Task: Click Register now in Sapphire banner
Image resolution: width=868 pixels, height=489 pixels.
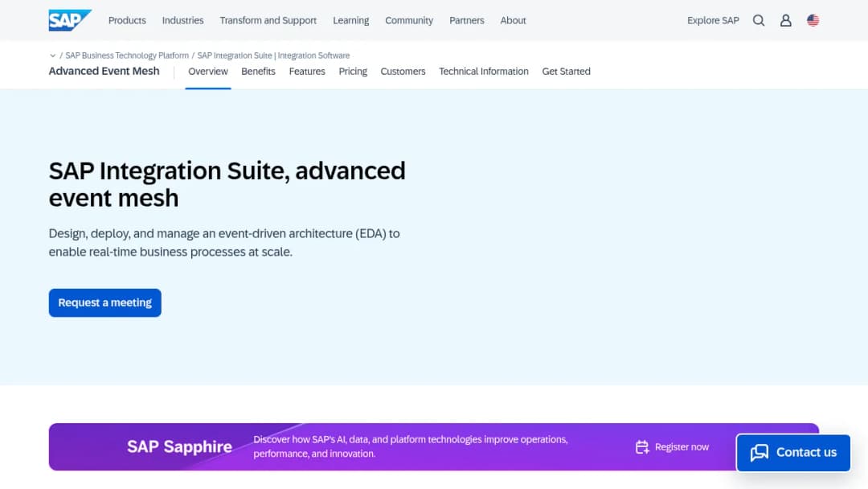Action: tap(682, 447)
